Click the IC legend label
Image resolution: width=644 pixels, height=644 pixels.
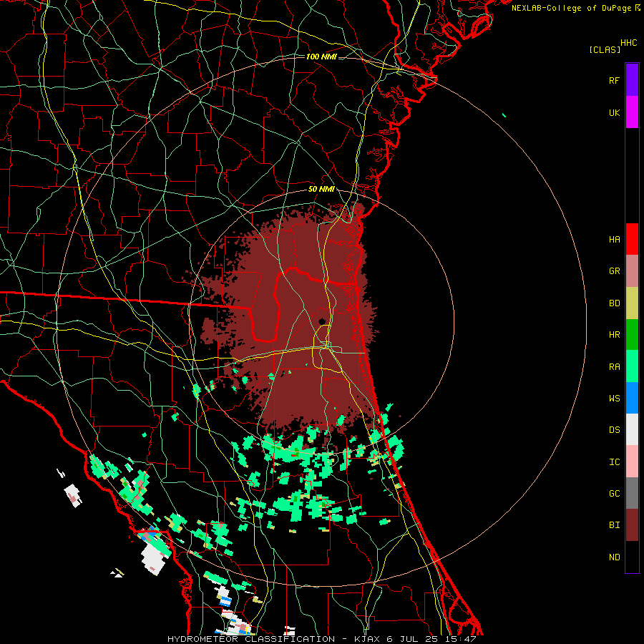click(614, 462)
